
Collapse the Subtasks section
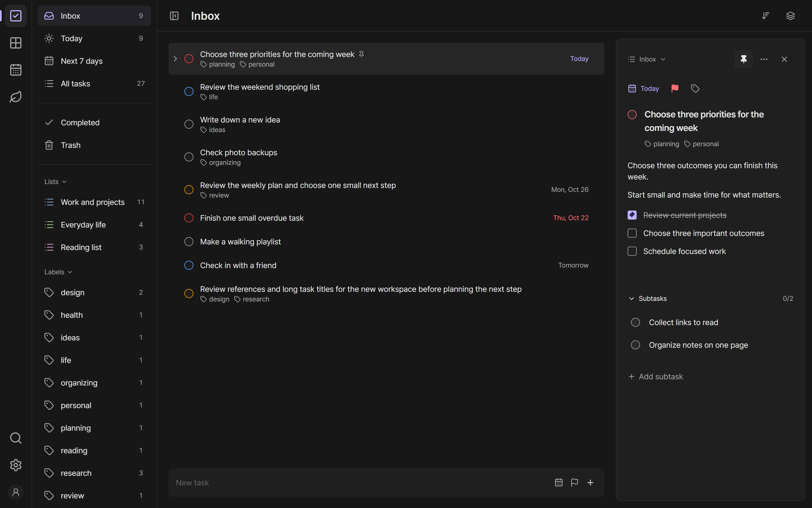tap(647, 298)
